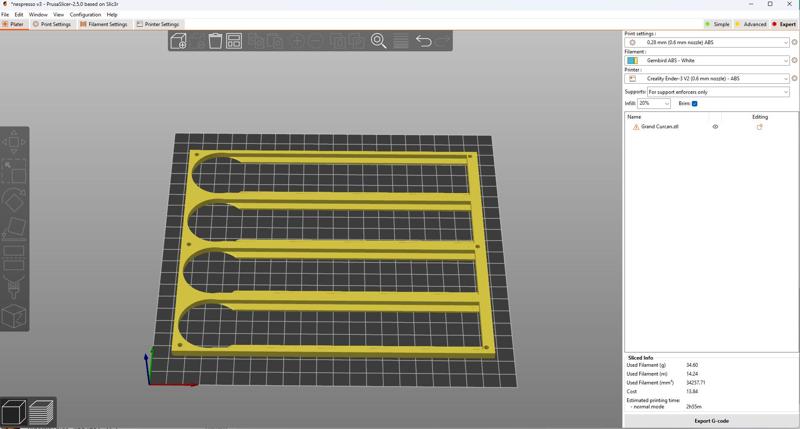The image size is (800, 429).
Task: Click the Cost value in Sliced Info
Action: [692, 392]
